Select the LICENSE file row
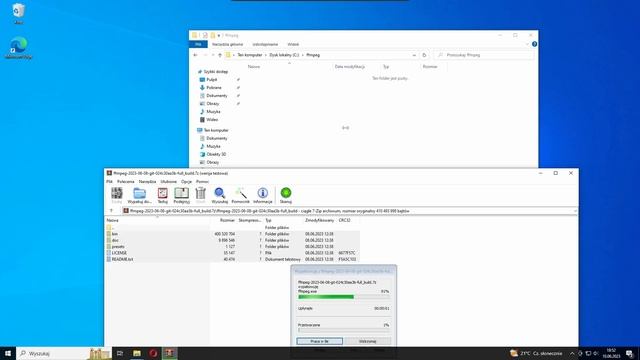Image resolution: width=640 pixels, height=360 pixels. point(233,253)
